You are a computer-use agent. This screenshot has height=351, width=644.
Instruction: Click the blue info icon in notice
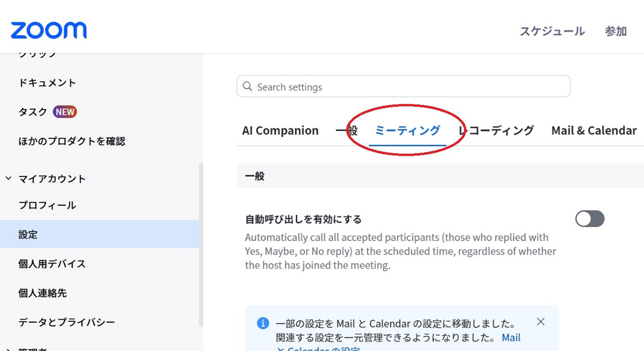click(263, 323)
